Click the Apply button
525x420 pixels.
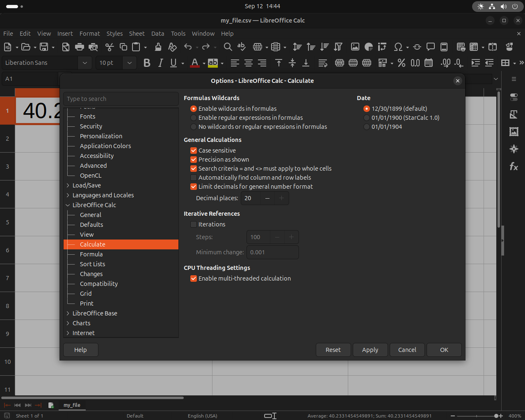(x=370, y=350)
